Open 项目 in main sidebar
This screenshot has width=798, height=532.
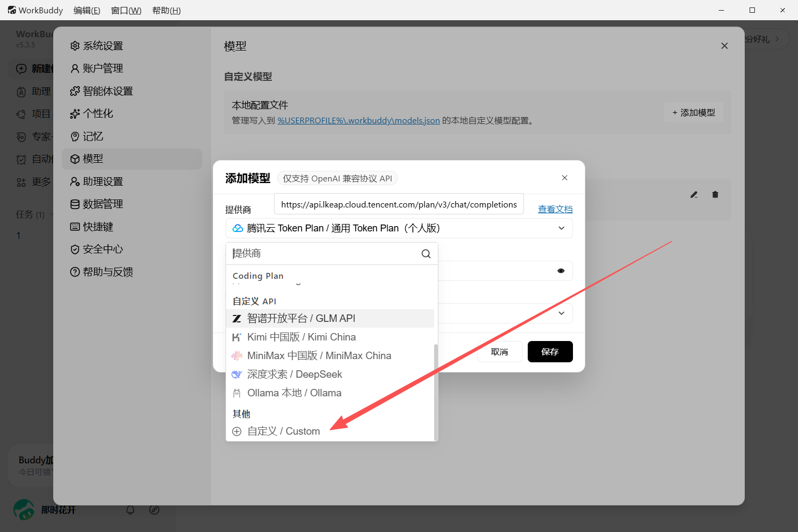pyautogui.click(x=34, y=114)
